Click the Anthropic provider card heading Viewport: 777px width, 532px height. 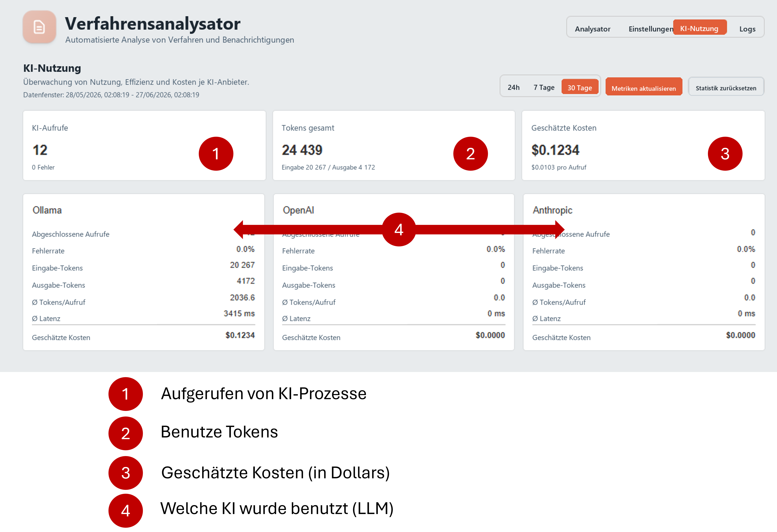tap(552, 210)
